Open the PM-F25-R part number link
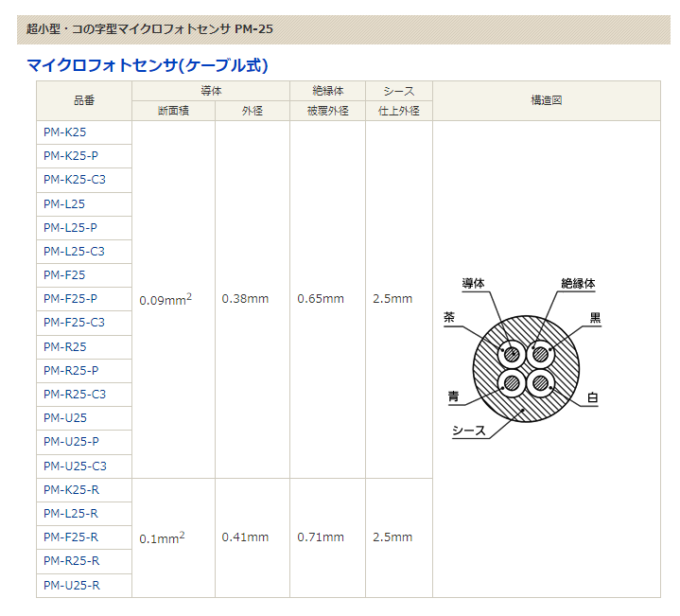Viewport: 680px width, 616px height. pyautogui.click(x=71, y=537)
